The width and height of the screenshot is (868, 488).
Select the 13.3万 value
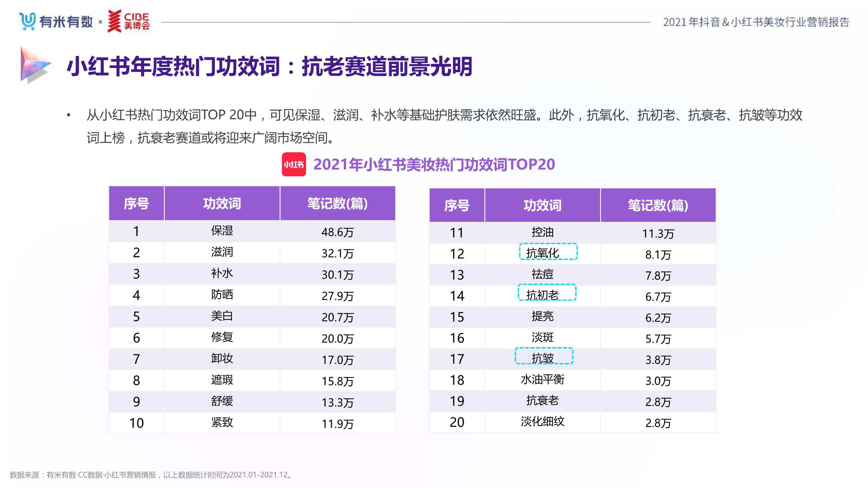338,402
